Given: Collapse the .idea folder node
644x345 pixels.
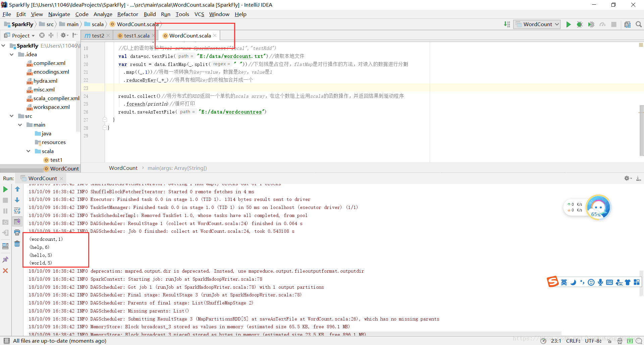Looking at the screenshot, I should pos(12,54).
